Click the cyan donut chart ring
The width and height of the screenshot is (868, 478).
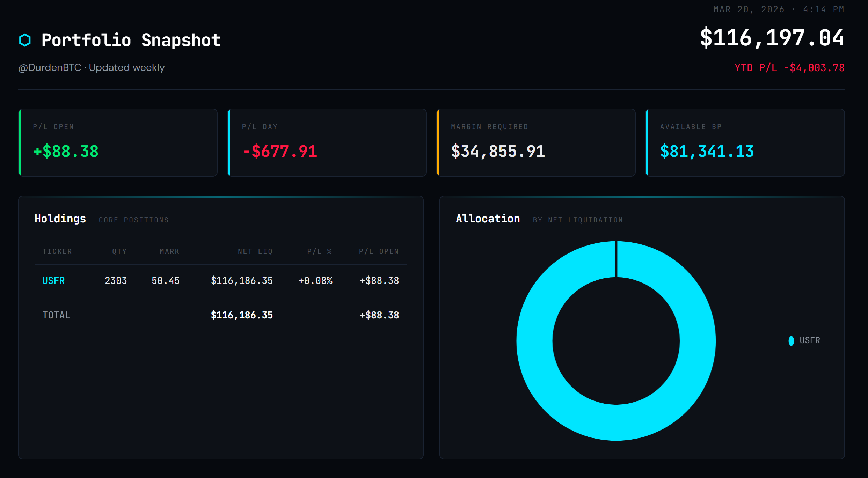coord(534,340)
